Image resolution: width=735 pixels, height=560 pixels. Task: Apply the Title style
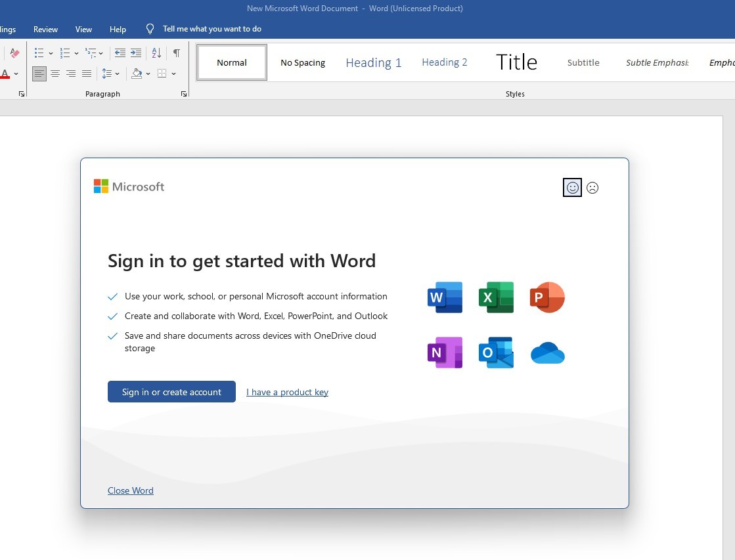(516, 62)
